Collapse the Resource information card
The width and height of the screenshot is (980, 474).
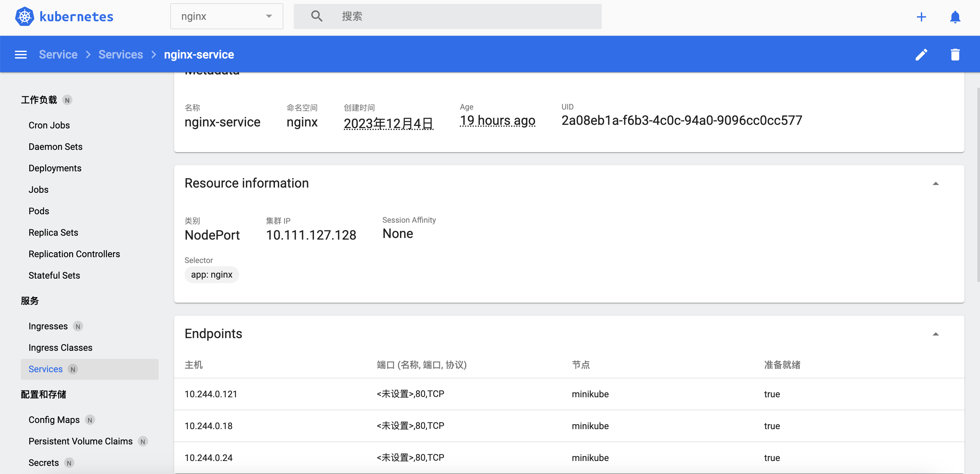pos(935,183)
